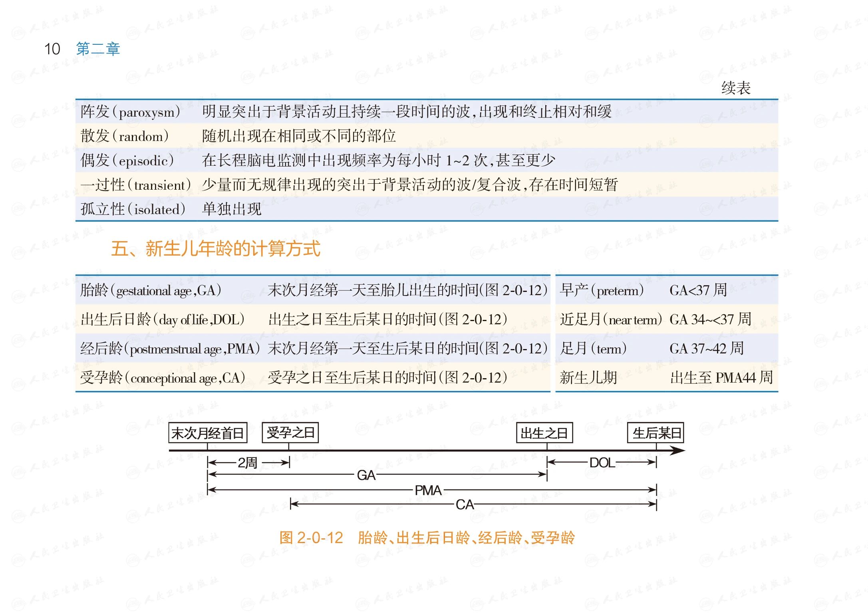This screenshot has width=868, height=613.
Task: Click the 偶发(episodic) term cell
Action: (x=127, y=161)
